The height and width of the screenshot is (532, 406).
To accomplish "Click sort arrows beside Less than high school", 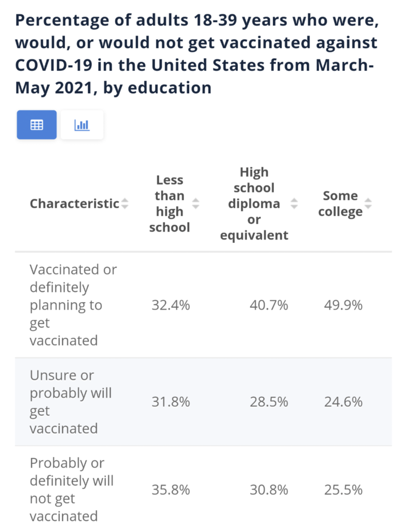I will tap(196, 204).
